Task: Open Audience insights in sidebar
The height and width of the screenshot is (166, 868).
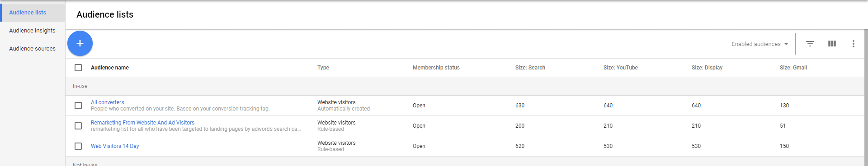Action: [33, 31]
